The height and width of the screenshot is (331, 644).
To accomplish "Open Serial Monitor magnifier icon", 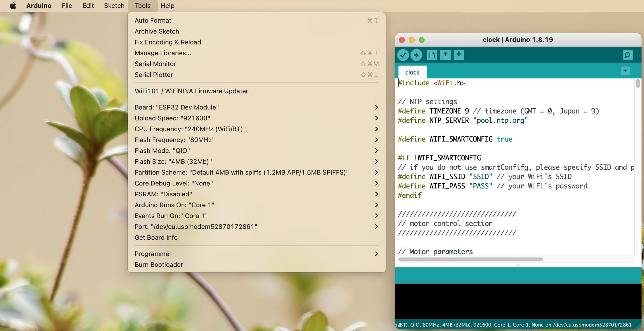I will [x=628, y=55].
